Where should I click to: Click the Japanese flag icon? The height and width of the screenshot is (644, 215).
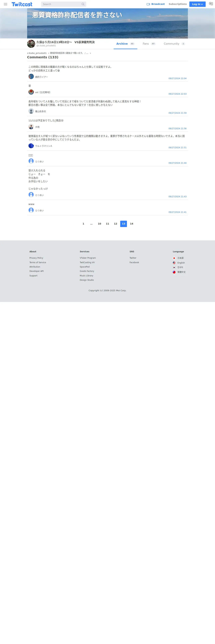pyautogui.click(x=174, y=258)
